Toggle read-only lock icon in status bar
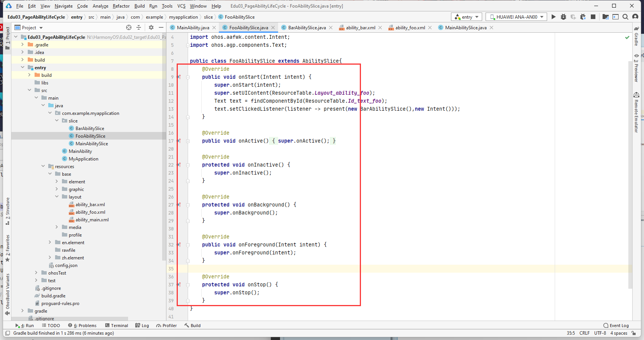This screenshot has width=644, height=340. point(633,333)
